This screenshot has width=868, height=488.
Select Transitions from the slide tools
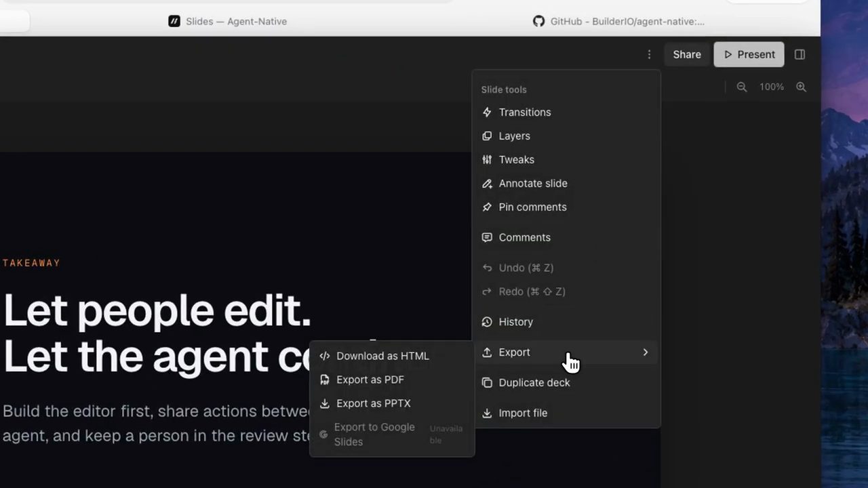tap(566, 113)
